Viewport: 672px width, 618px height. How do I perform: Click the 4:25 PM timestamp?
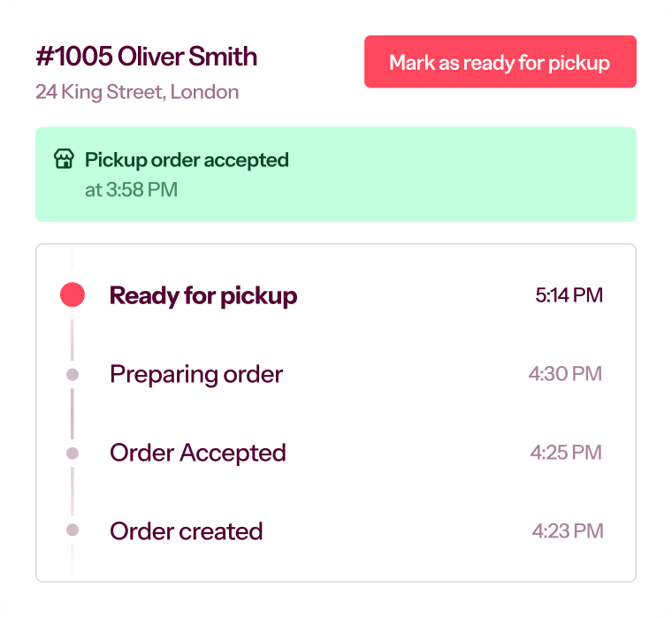pos(566,453)
